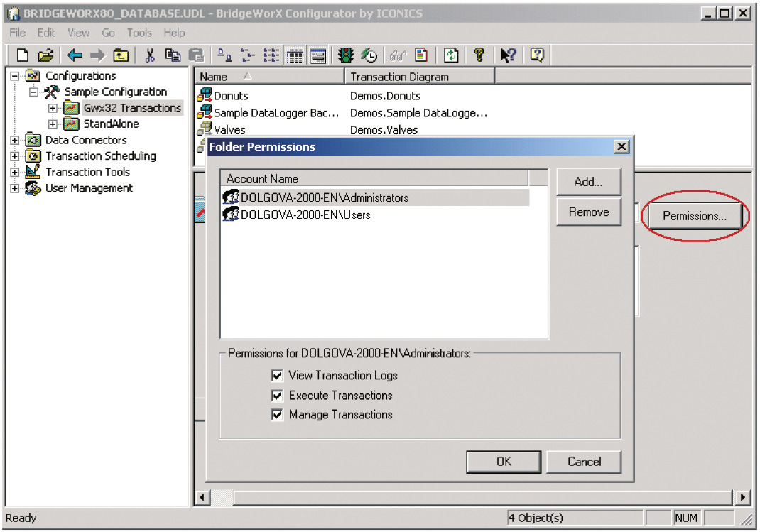Click the Remove button

588,212
